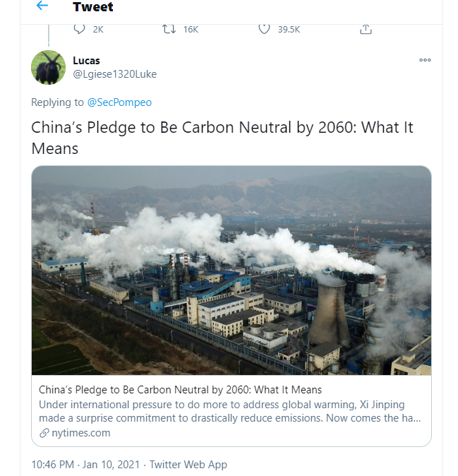Open the factory smokestack card image
This screenshot has width=458, height=476.
tap(231, 270)
